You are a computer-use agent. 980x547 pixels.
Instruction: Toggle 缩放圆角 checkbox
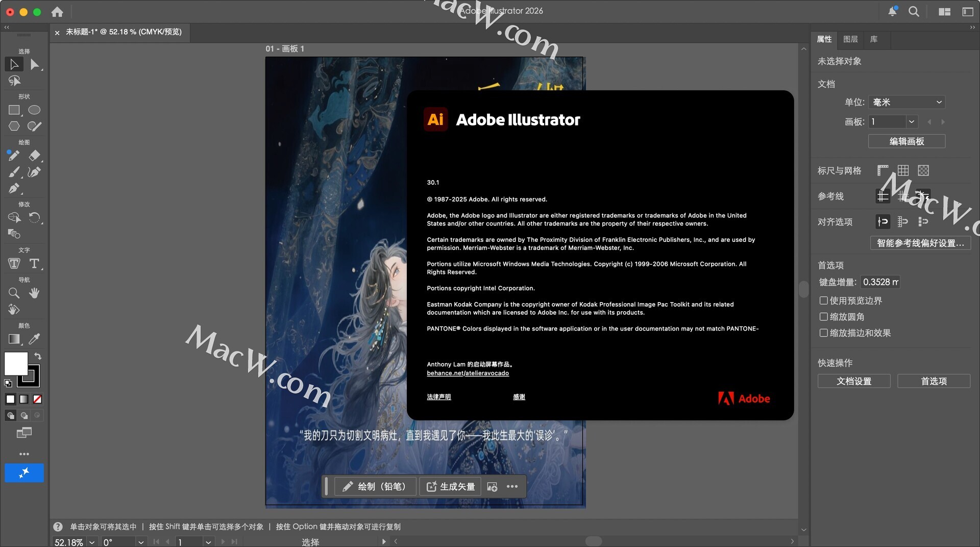tap(823, 317)
